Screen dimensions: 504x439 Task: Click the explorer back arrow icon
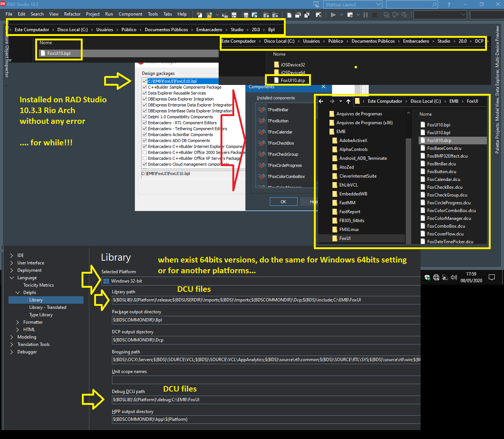click(321, 101)
